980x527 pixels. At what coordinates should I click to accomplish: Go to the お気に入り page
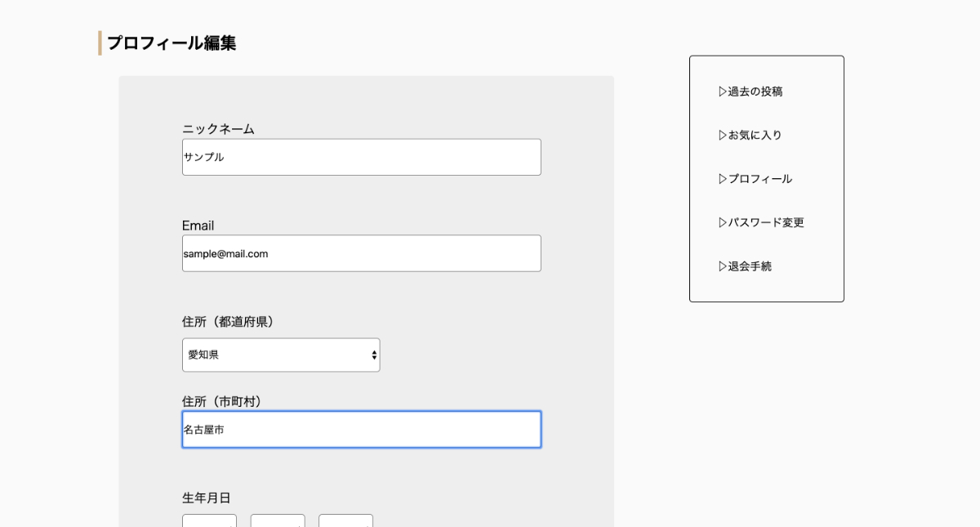755,135
